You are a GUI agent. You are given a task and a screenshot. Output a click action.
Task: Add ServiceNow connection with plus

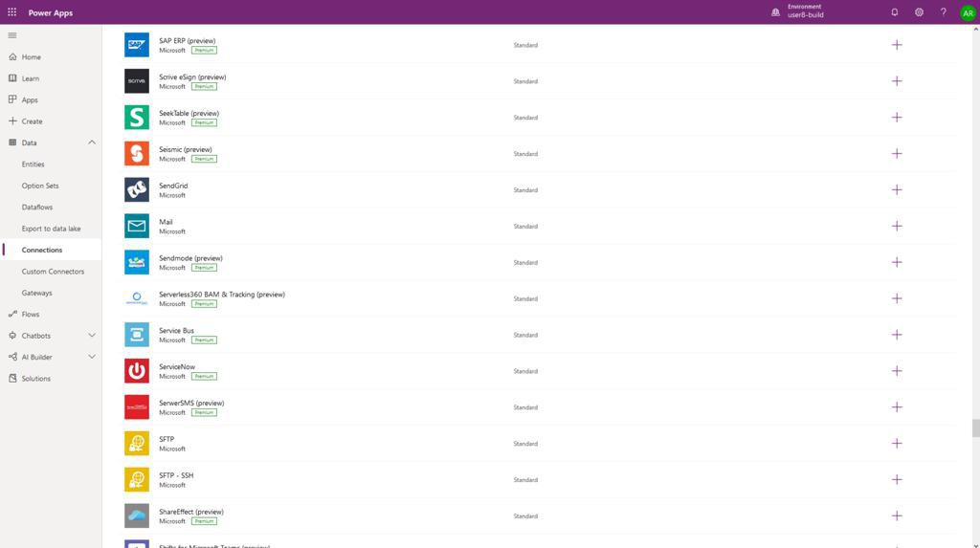pos(896,371)
